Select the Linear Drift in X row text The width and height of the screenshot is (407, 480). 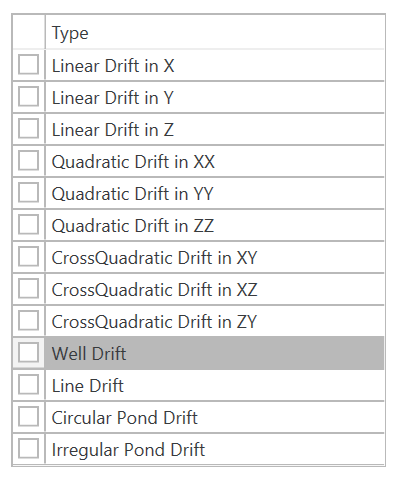pyautogui.click(x=113, y=66)
